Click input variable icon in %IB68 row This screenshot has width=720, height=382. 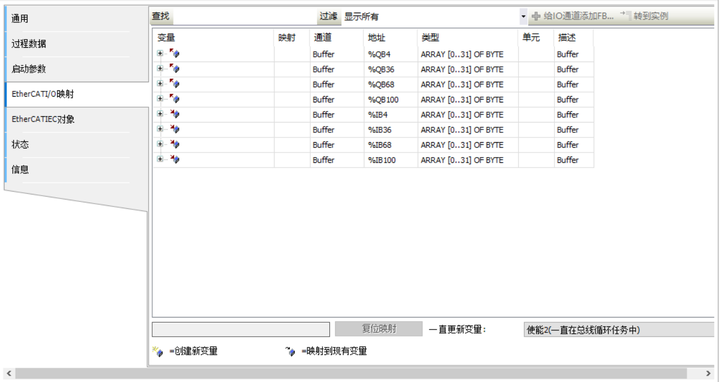pos(174,145)
